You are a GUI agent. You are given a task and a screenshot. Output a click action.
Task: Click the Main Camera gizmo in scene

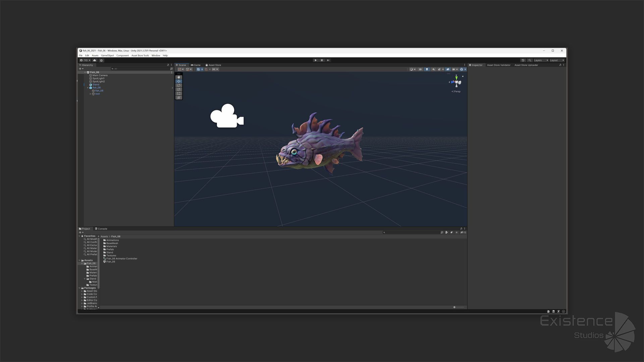tap(227, 116)
